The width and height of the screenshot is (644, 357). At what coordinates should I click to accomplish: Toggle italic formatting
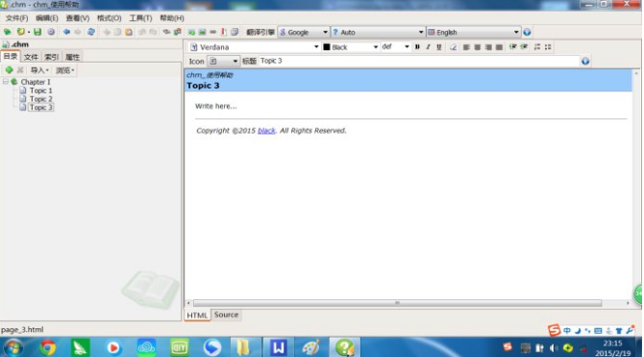(x=428, y=47)
